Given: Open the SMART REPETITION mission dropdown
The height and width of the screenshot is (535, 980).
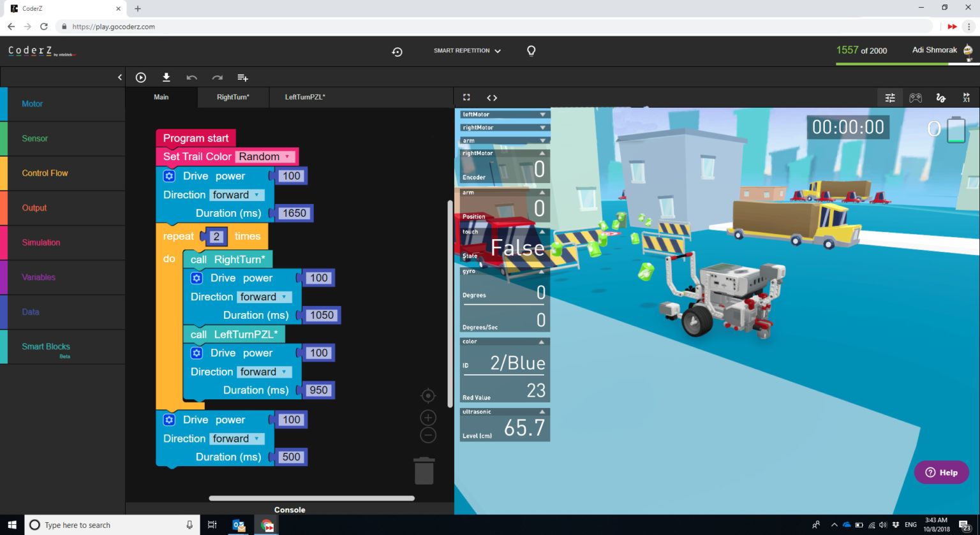Looking at the screenshot, I should click(x=467, y=50).
